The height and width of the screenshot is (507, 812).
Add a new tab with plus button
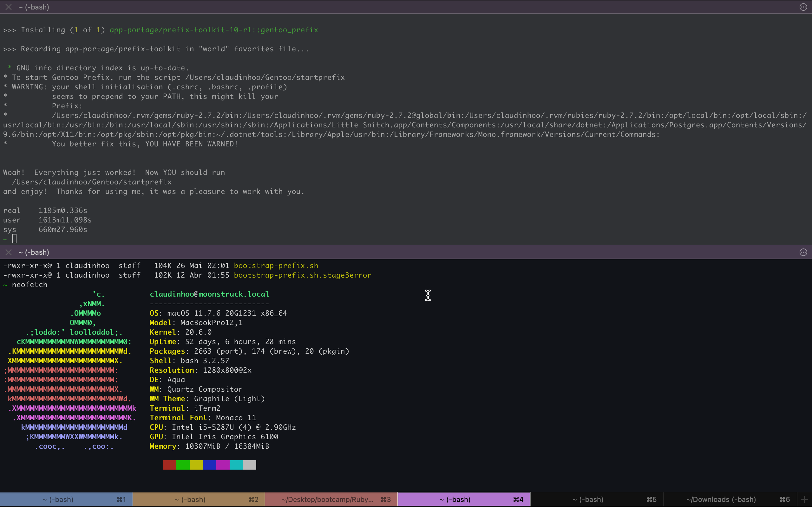pyautogui.click(x=804, y=499)
